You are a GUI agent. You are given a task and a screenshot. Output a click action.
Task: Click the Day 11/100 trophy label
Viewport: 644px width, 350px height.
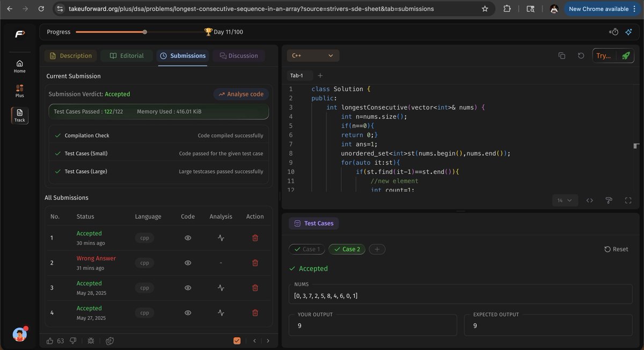224,32
